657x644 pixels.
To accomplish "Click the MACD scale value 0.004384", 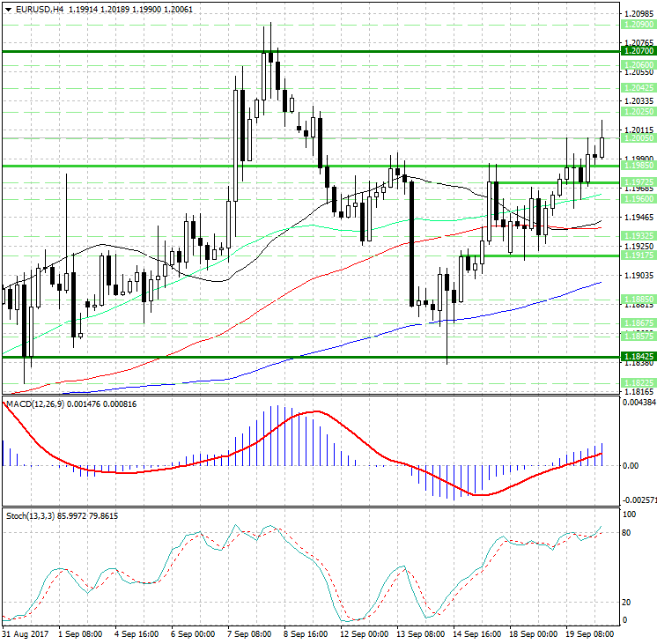I will tap(639, 403).
